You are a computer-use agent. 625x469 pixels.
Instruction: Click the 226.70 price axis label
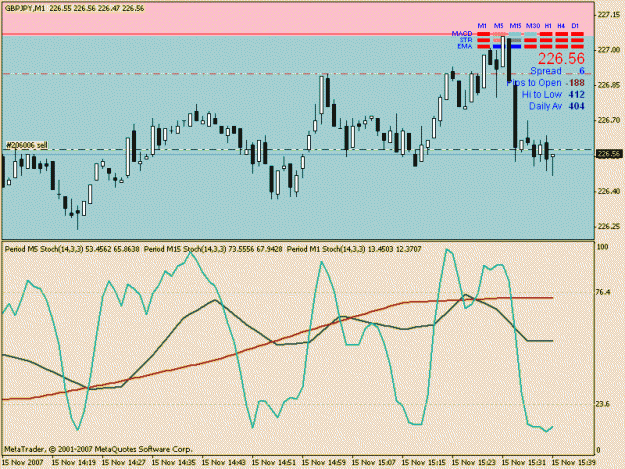pyautogui.click(x=609, y=120)
